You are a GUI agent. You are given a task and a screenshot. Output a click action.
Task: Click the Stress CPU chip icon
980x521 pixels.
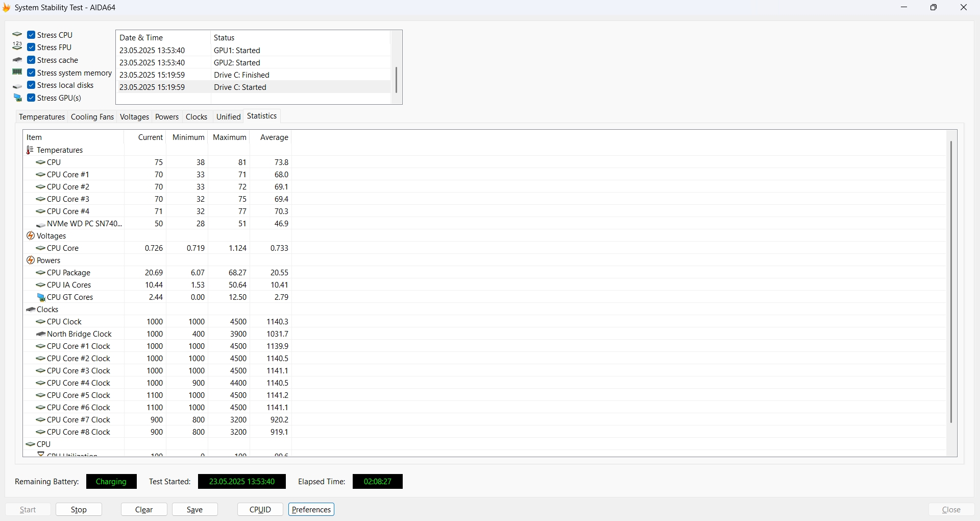(x=17, y=35)
